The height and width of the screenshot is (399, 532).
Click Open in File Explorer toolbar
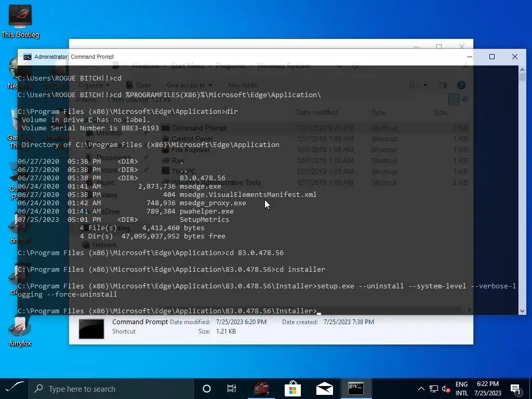(139, 85)
